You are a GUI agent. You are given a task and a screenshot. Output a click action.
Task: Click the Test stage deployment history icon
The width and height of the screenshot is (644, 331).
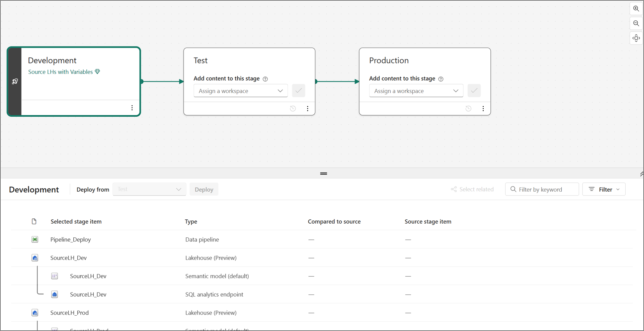293,109
